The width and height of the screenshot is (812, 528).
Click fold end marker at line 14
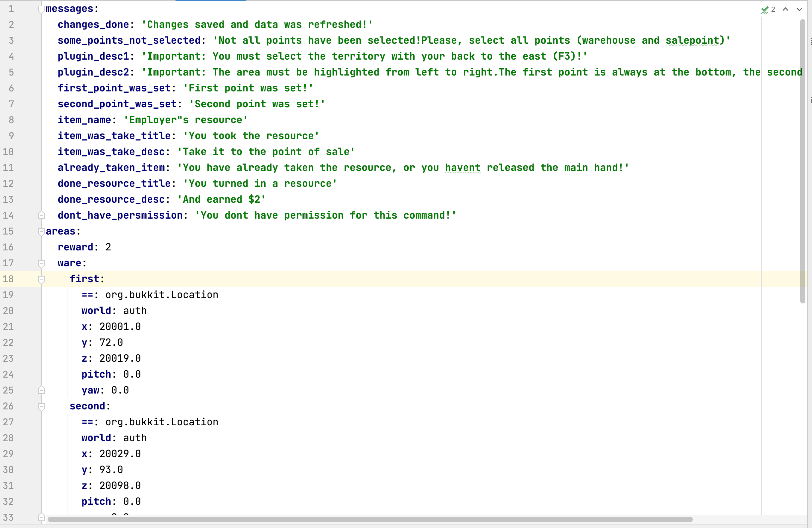(x=41, y=215)
